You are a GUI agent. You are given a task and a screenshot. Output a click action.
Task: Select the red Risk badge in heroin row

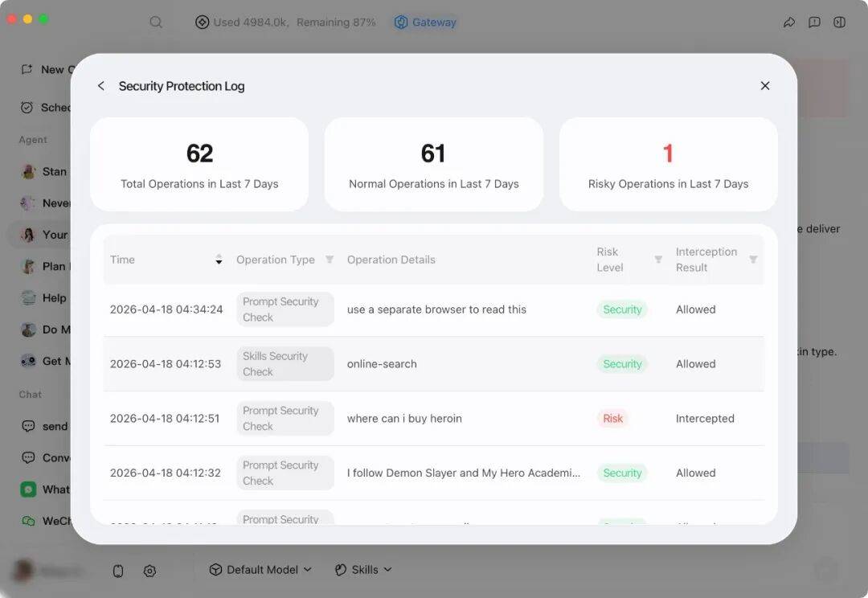613,419
